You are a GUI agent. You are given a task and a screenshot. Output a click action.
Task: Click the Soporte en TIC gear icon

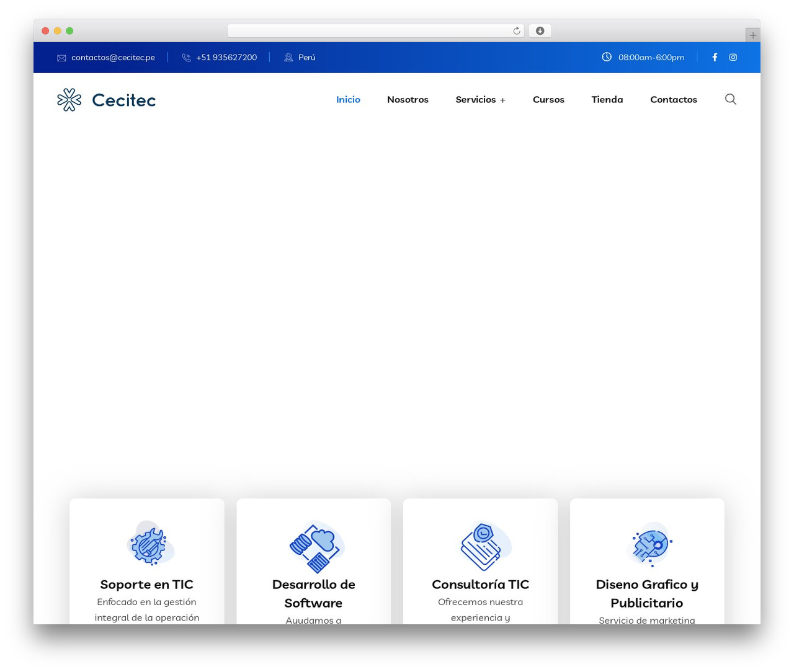(x=149, y=544)
